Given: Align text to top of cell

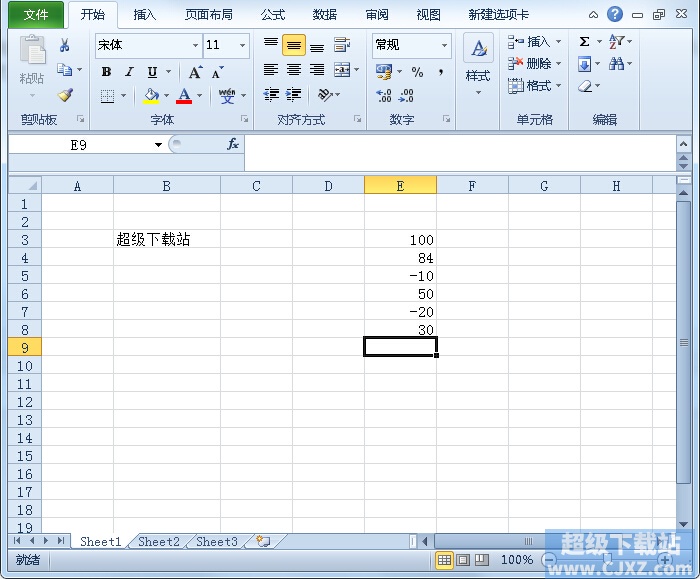Looking at the screenshot, I should click(x=271, y=44).
